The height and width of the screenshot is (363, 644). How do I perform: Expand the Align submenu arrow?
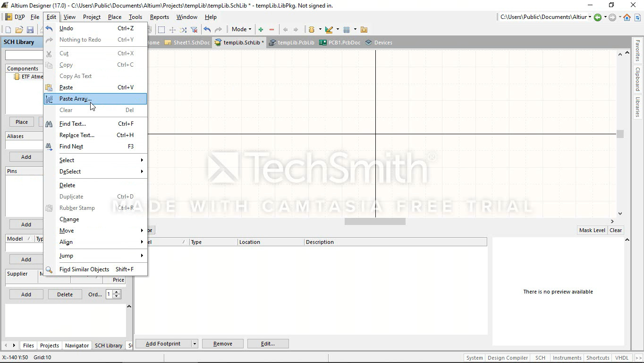(x=142, y=242)
